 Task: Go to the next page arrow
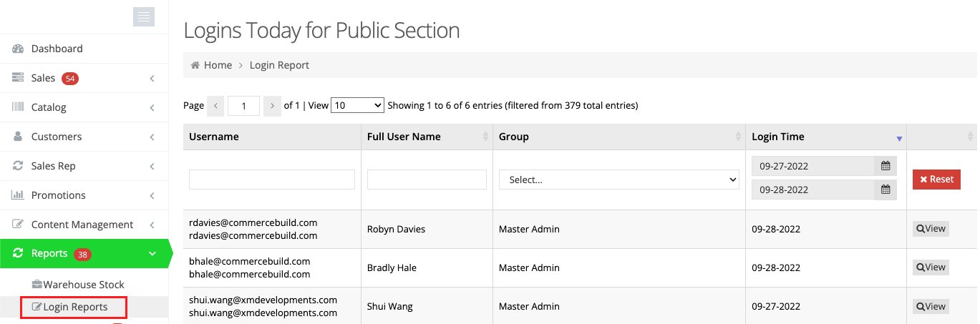click(272, 106)
